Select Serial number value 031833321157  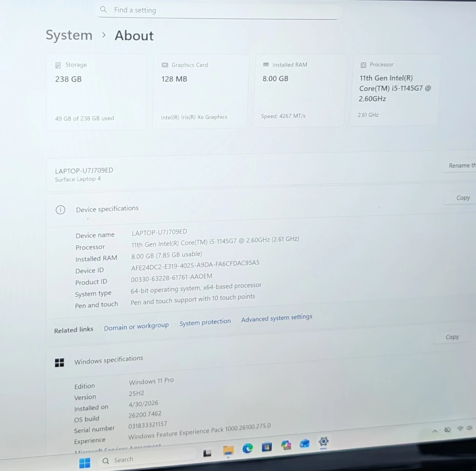pos(148,424)
